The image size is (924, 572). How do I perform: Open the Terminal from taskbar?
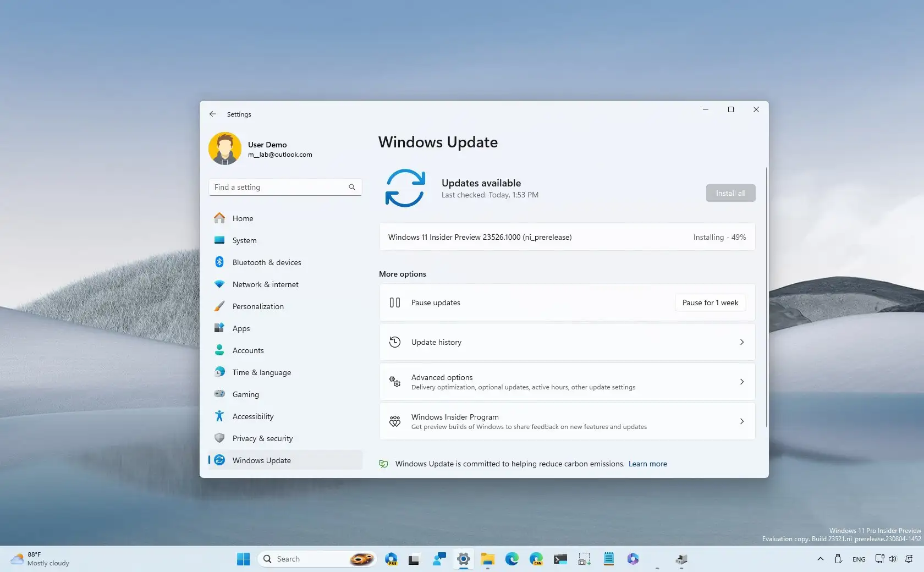click(x=560, y=559)
